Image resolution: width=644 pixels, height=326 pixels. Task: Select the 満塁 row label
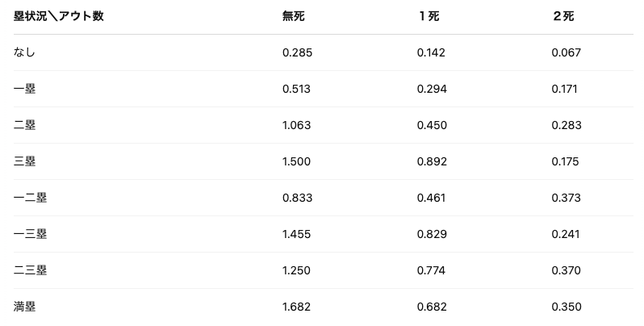coord(25,307)
